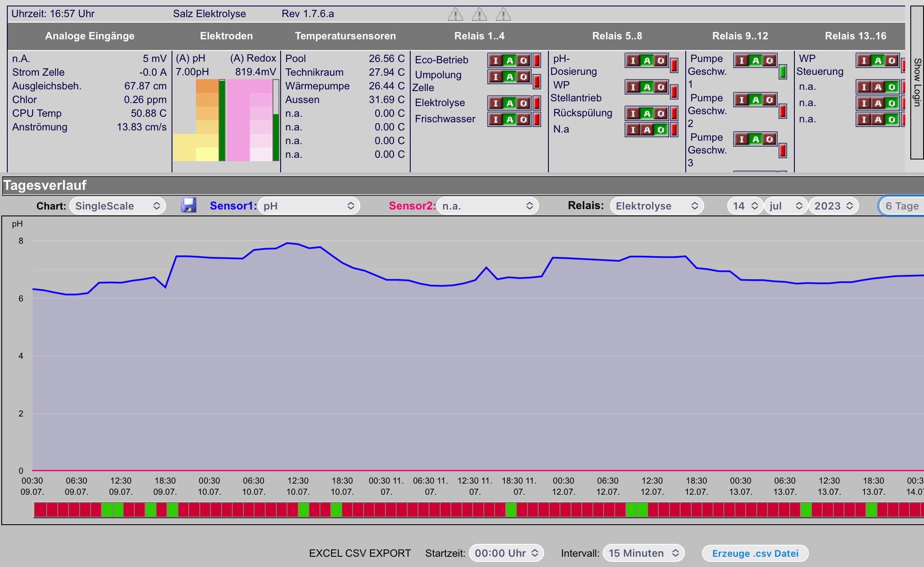The image size is (924, 567).
Task: Open the Sensor1 pH dropdown
Action: pyautogui.click(x=308, y=206)
